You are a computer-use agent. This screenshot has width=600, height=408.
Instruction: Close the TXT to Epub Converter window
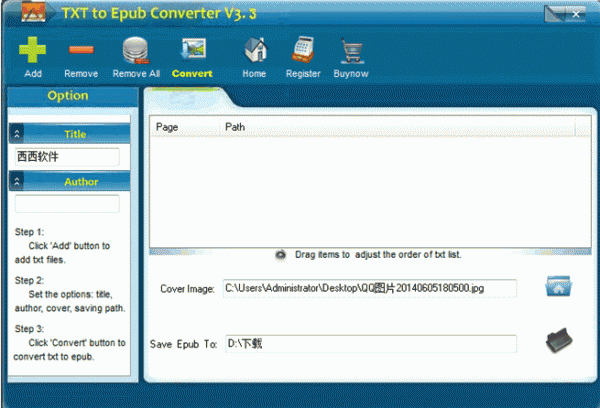[576, 14]
